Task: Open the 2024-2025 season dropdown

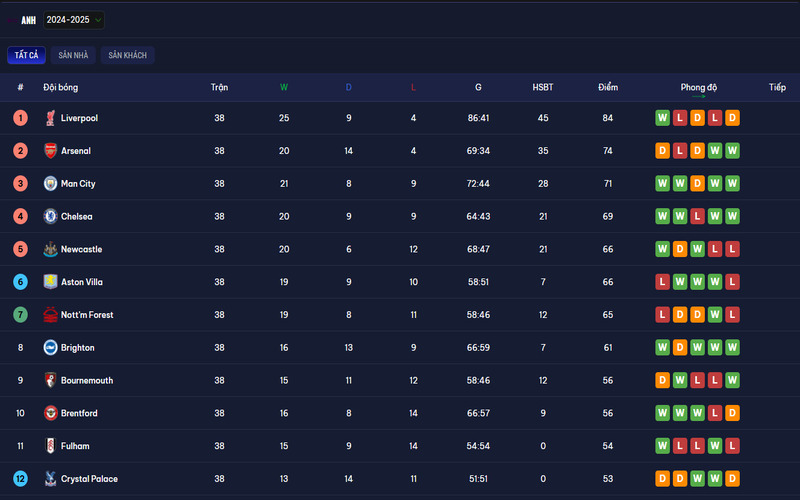Action: point(74,20)
